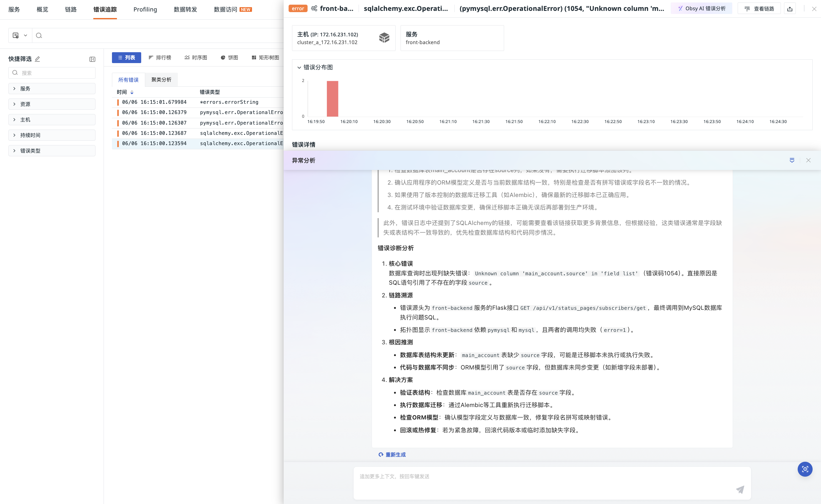Send the message with the paper-plane icon

click(740, 489)
